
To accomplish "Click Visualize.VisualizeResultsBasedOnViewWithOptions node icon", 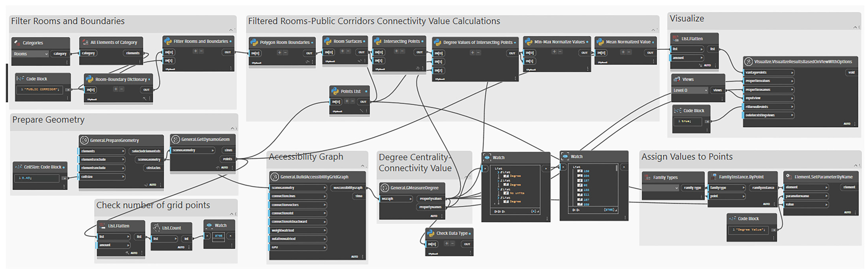I will click(748, 61).
